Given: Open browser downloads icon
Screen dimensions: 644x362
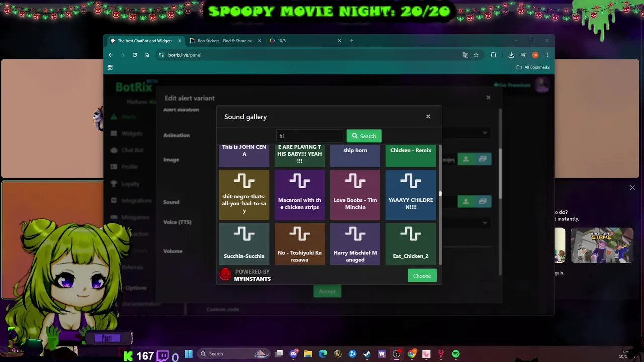Looking at the screenshot, I should tap(511, 55).
